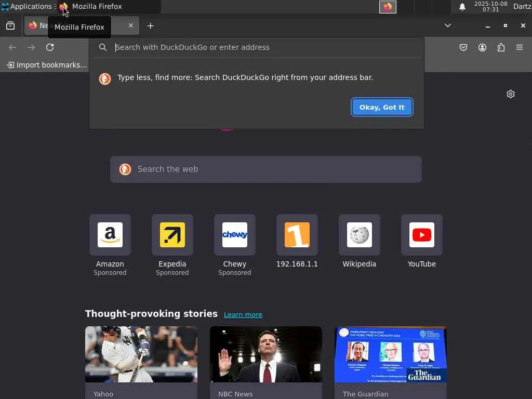Screen dimensions: 532x399
Task: Click the Learn more link
Action: click(x=243, y=314)
